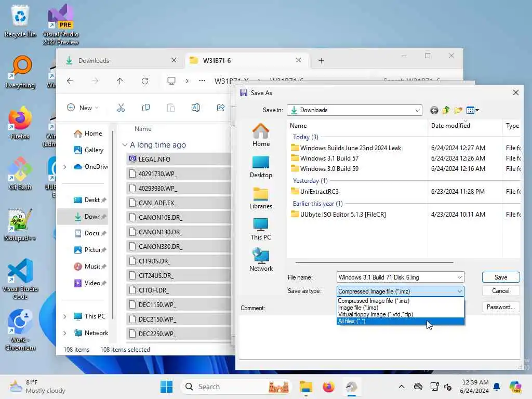Click Windows Start button on taskbar
Viewport: 532px width, 399px height.
166,387
